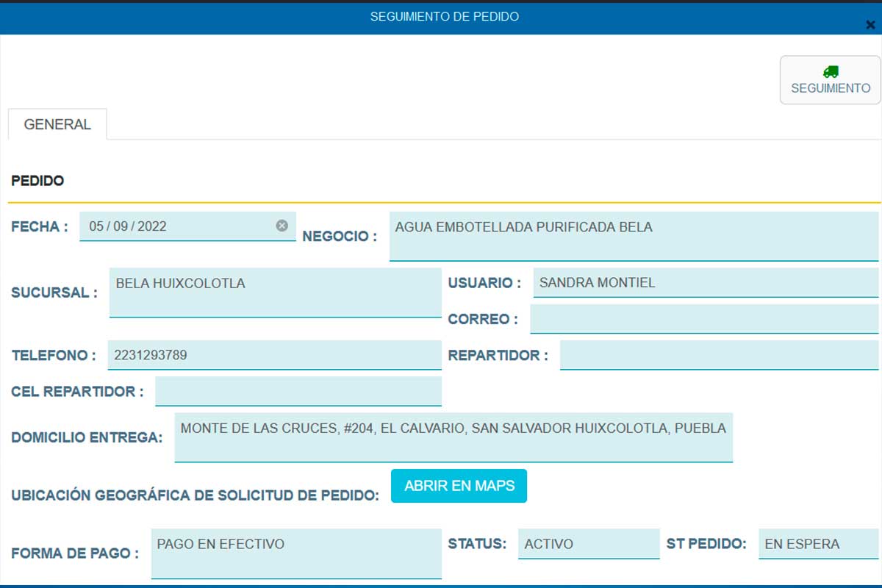The image size is (882, 588).
Task: Click the Forma de Pago field
Action: [296, 553]
